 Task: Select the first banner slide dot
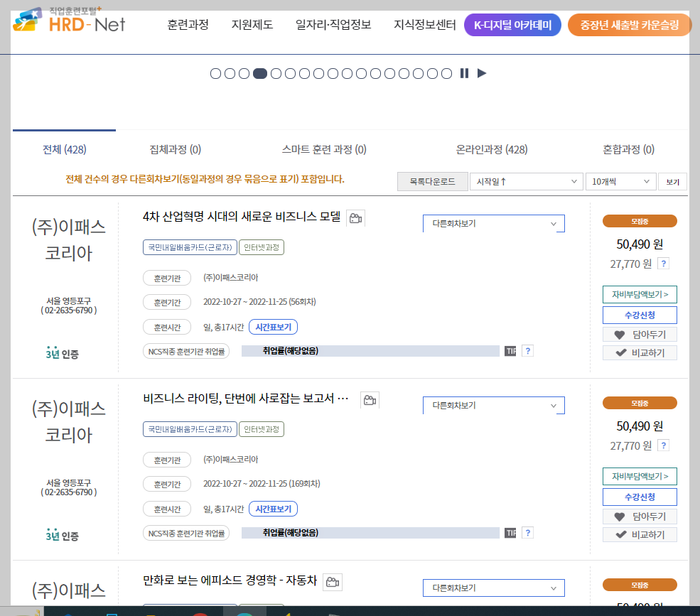point(215,74)
